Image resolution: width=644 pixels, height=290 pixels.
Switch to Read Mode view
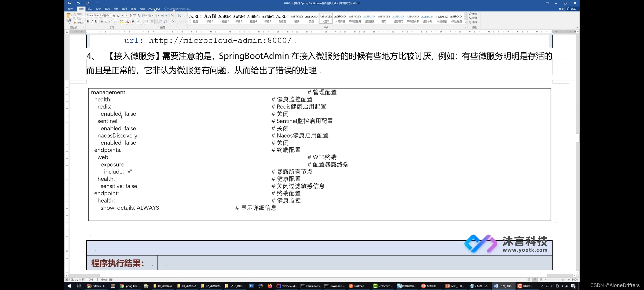529,280
